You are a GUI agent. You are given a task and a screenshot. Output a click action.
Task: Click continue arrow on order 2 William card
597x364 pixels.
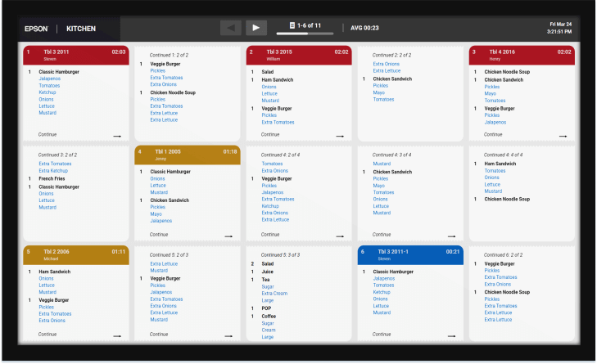pyautogui.click(x=340, y=136)
